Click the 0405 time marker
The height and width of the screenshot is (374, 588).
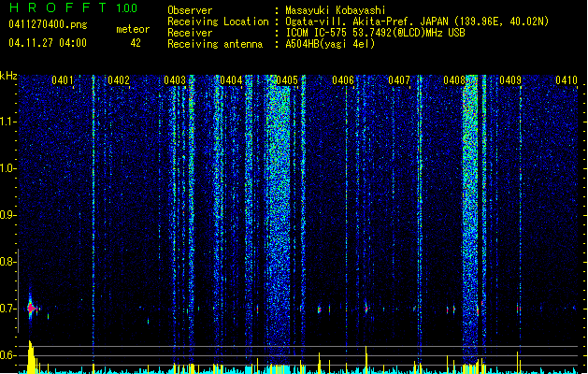coord(287,80)
